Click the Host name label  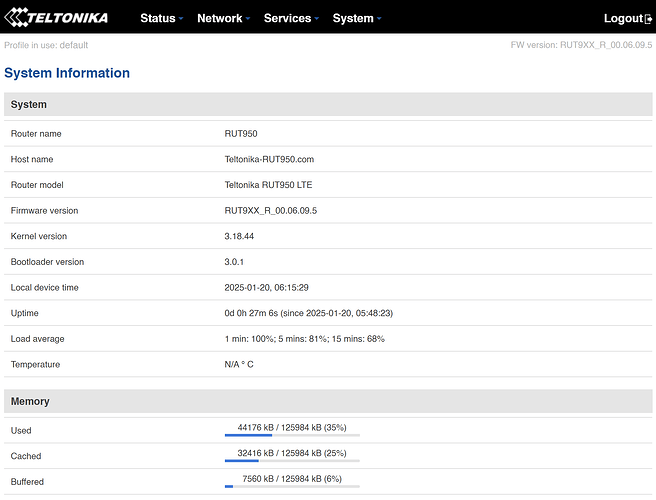click(x=32, y=159)
